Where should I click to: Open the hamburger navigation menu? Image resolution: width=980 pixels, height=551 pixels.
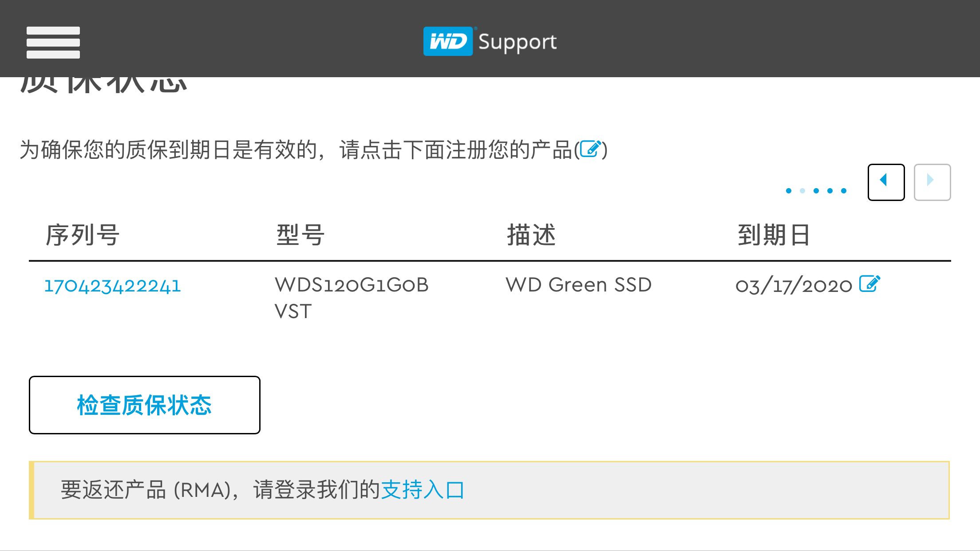[53, 42]
